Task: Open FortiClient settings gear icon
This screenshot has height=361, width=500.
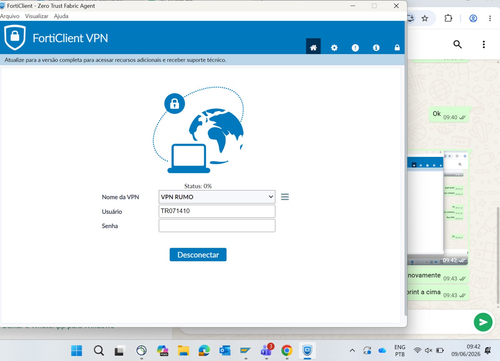Action: [334, 48]
